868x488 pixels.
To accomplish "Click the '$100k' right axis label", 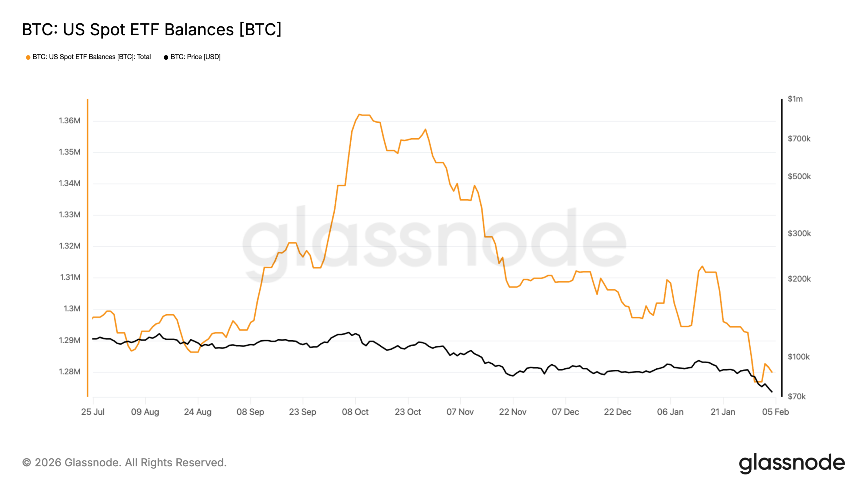I will pyautogui.click(x=798, y=357).
